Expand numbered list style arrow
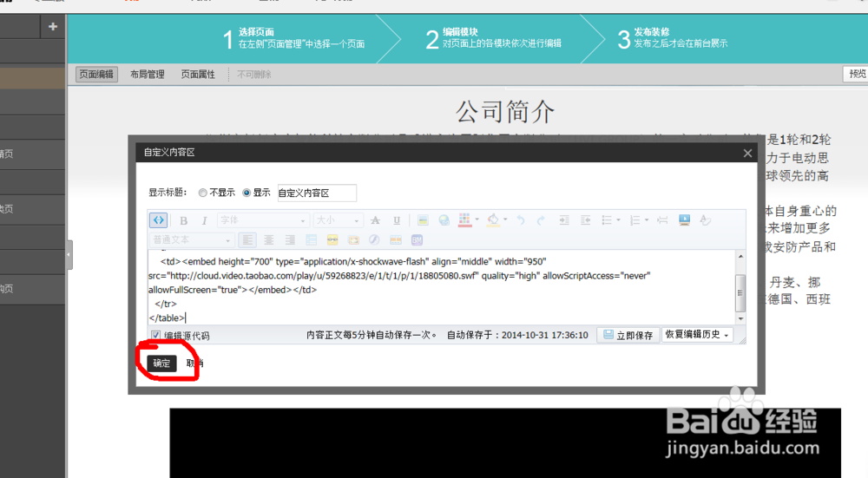Image resolution: width=868 pixels, height=478 pixels. (646, 220)
